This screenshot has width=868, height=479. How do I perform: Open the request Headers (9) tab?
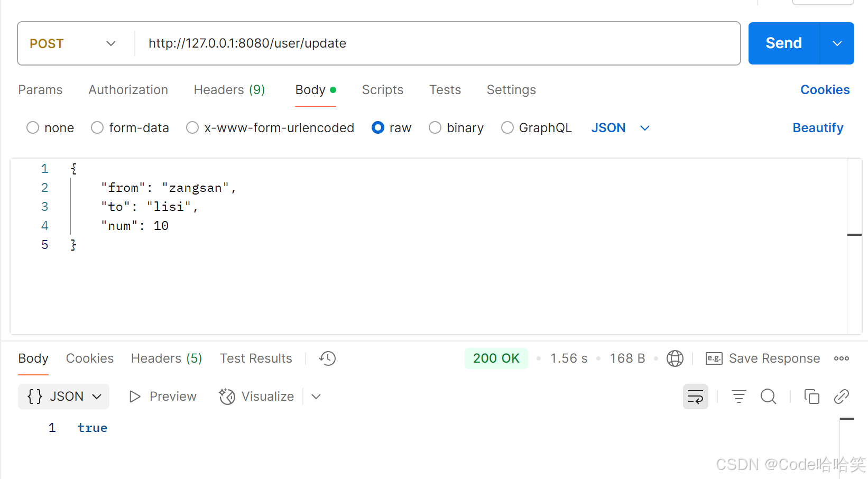click(229, 90)
